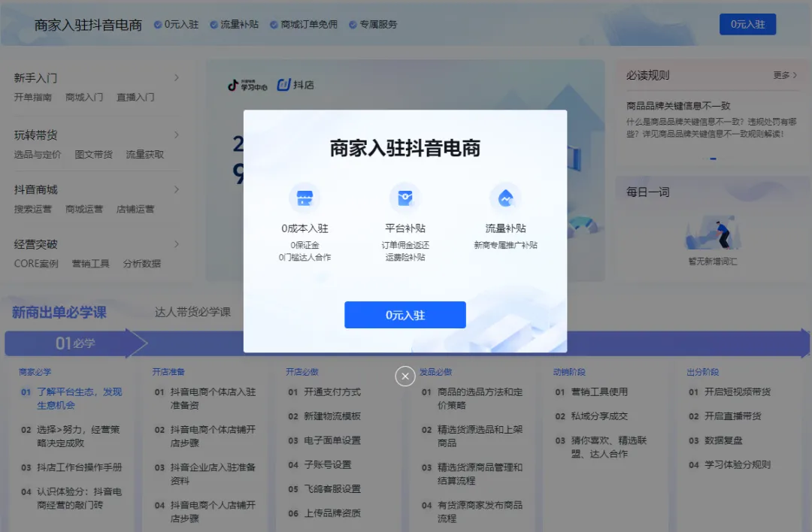The height and width of the screenshot is (532, 812).
Task: Open lesson 私域分享成交
Action: coord(599,416)
